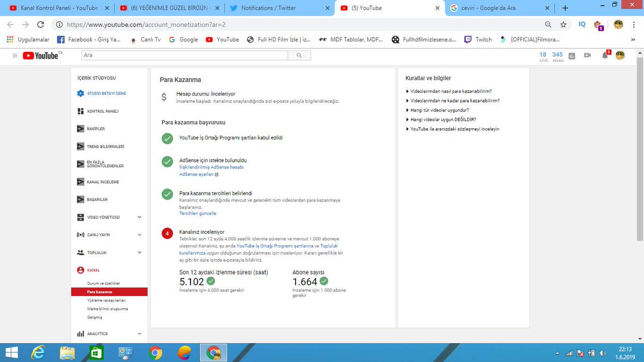Open the YouTube hamburger guide menu
Image resolution: width=644 pixels, height=362 pixels.
[x=14, y=56]
